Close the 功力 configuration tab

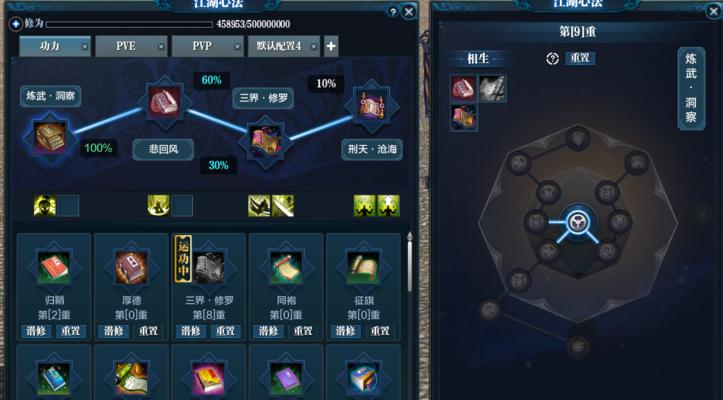click(x=84, y=46)
